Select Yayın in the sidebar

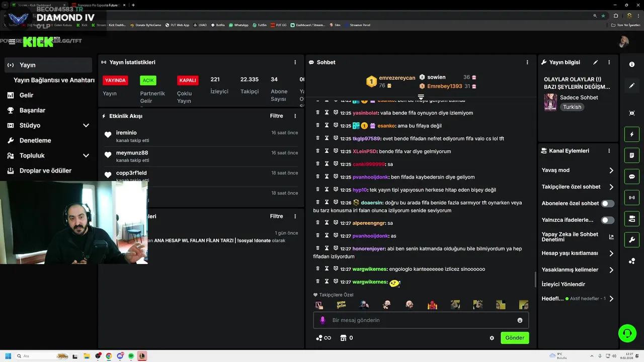tap(48, 65)
